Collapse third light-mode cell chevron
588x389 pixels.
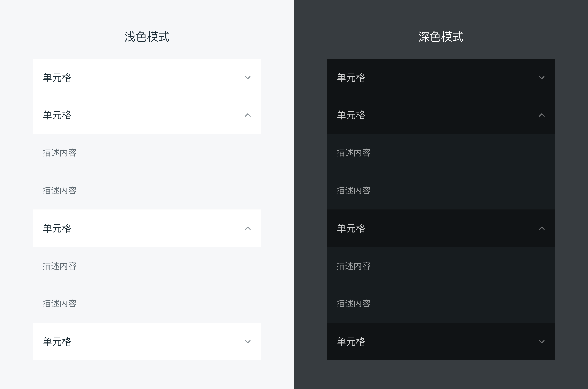pyautogui.click(x=248, y=228)
